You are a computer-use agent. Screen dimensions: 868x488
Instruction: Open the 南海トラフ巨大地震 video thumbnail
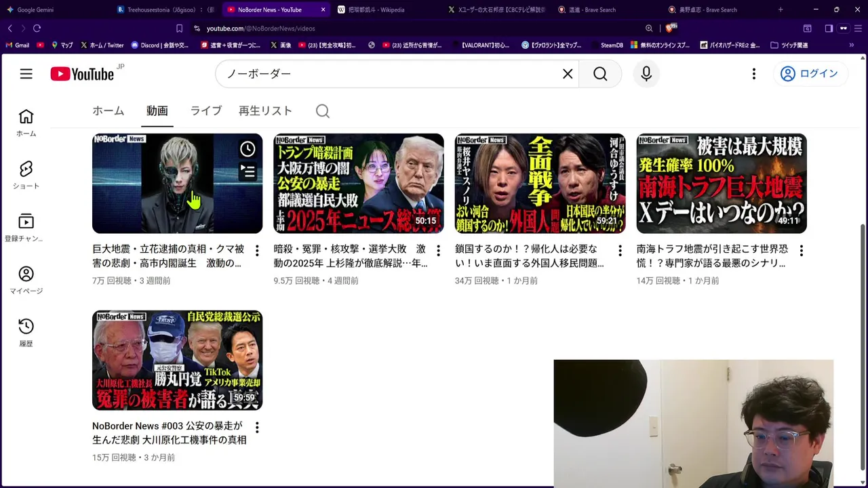coord(722,183)
